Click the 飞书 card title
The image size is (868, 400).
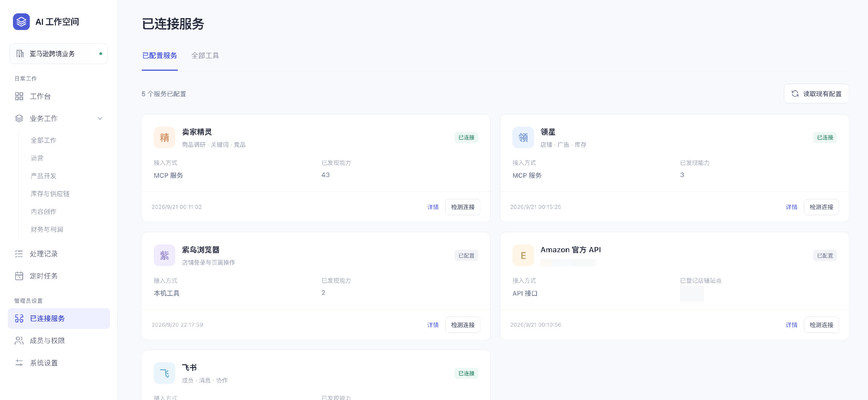coord(189,367)
